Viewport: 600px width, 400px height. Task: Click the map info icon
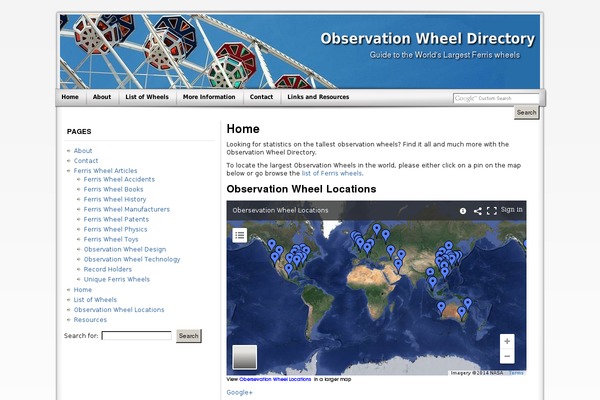pos(463,211)
